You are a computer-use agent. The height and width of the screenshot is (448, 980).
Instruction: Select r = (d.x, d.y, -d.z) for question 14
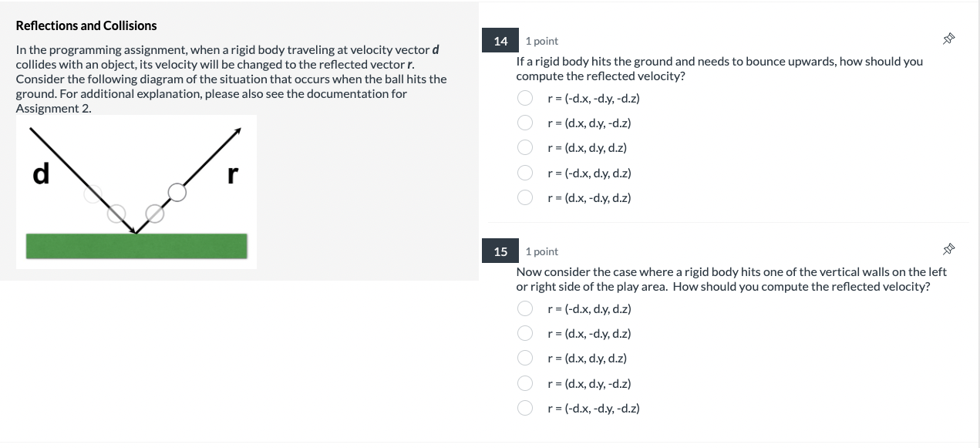(x=525, y=123)
